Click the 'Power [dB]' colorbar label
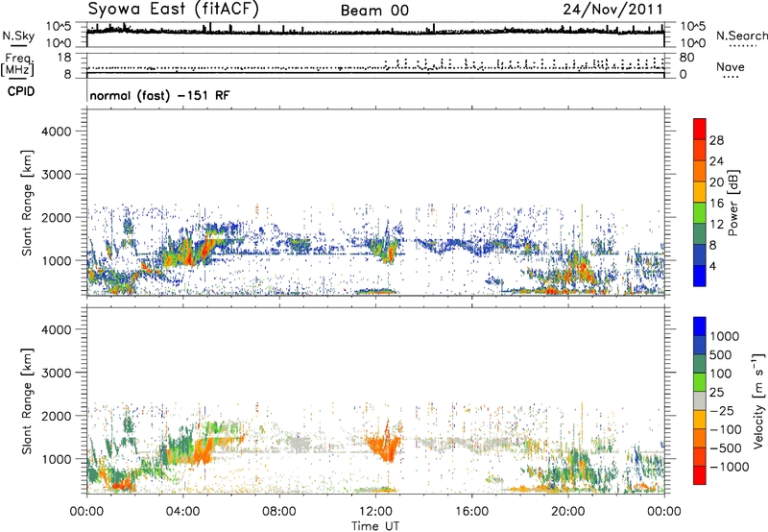768x532 pixels. tap(733, 203)
